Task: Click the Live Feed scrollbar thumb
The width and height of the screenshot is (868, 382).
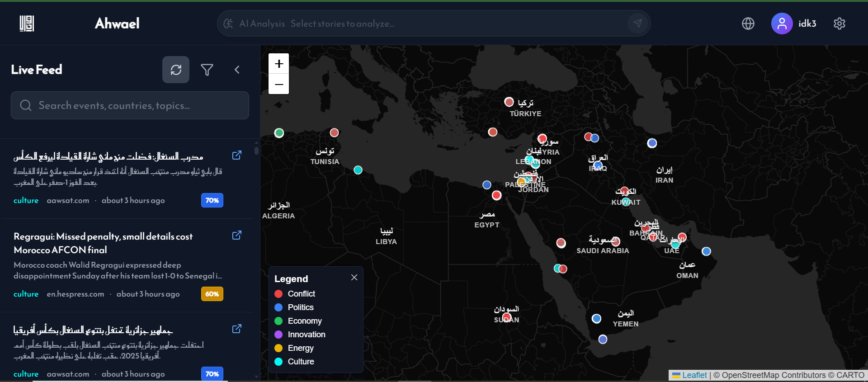Action: coord(256,150)
